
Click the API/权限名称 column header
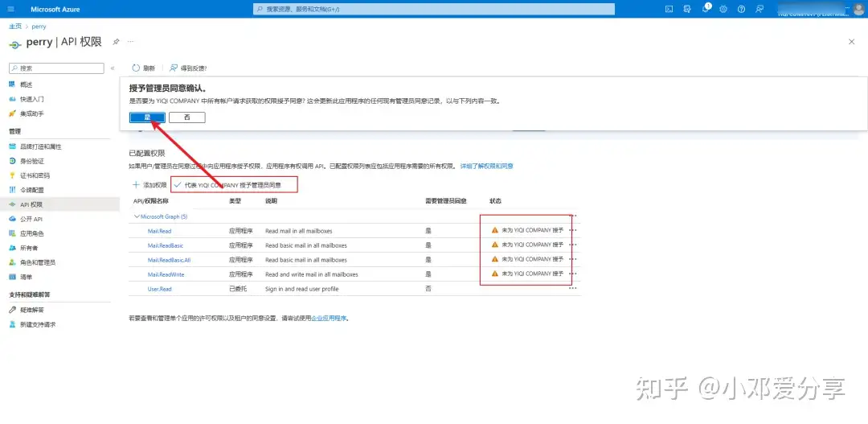(151, 201)
